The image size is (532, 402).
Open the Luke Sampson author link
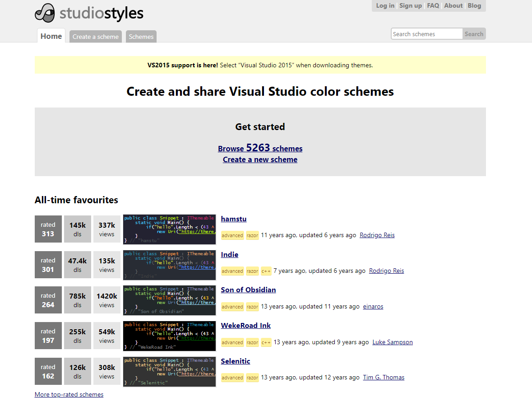tap(393, 342)
